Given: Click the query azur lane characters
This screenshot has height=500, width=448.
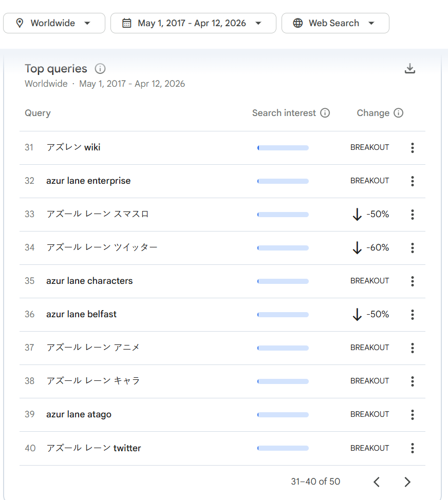Looking at the screenshot, I should click(x=89, y=281).
